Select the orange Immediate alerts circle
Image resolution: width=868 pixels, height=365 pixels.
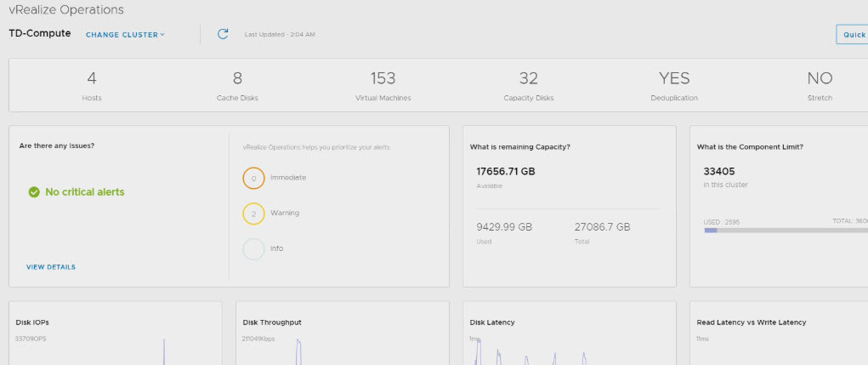253,178
